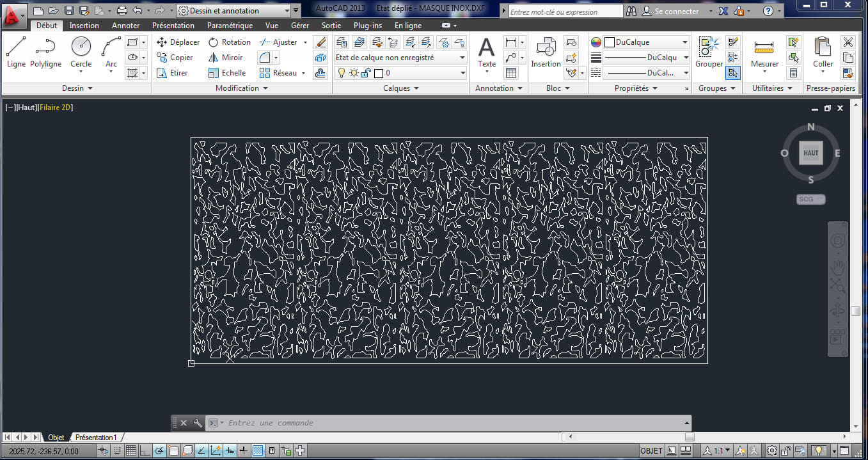The width and height of the screenshot is (868, 460).
Task: Click the search keyword input field
Action: pos(565,12)
